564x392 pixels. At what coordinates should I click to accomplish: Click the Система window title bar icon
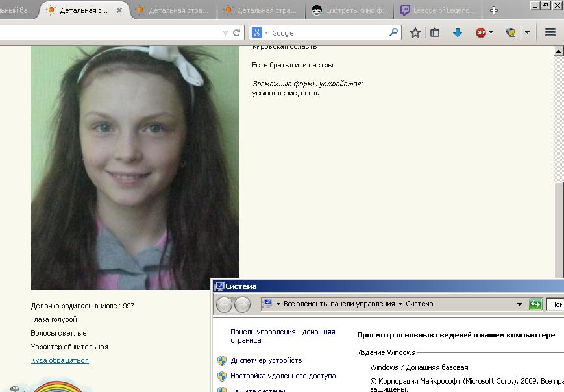(219, 286)
